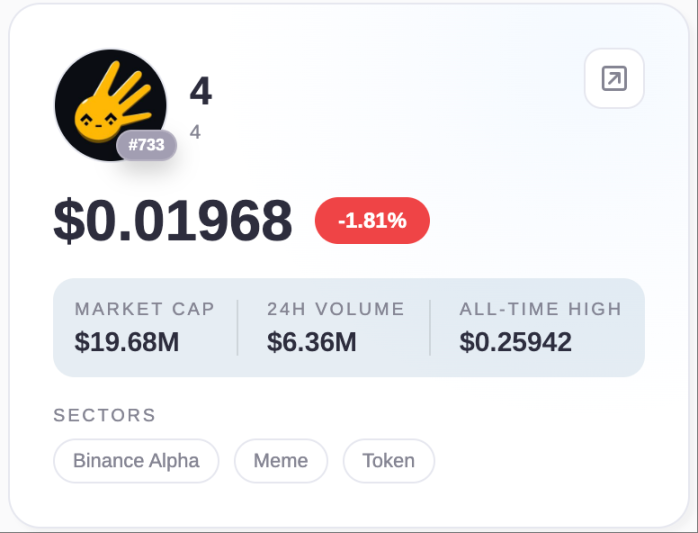The width and height of the screenshot is (698, 533).
Task: Click the #733 rank badge
Action: point(147,146)
